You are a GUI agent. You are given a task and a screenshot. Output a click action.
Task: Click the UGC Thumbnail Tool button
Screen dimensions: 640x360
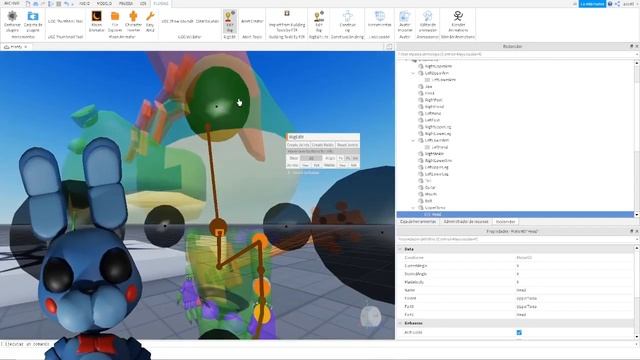pyautogui.click(x=65, y=21)
